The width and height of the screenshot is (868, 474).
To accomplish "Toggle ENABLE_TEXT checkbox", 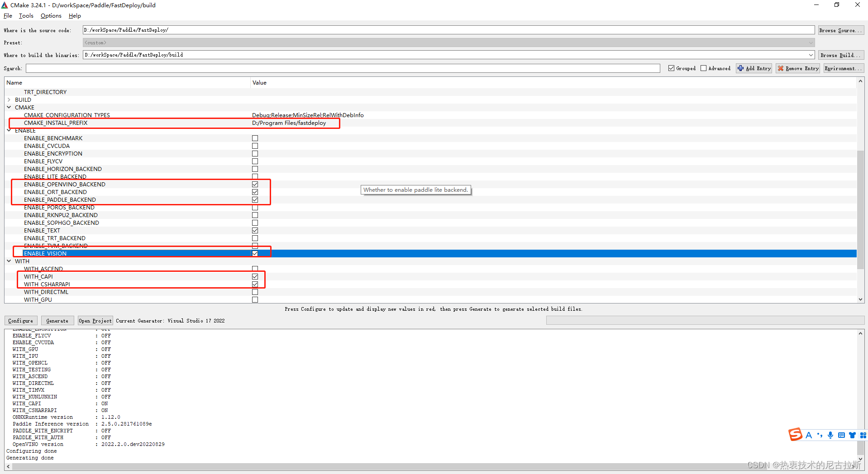I will pos(255,231).
